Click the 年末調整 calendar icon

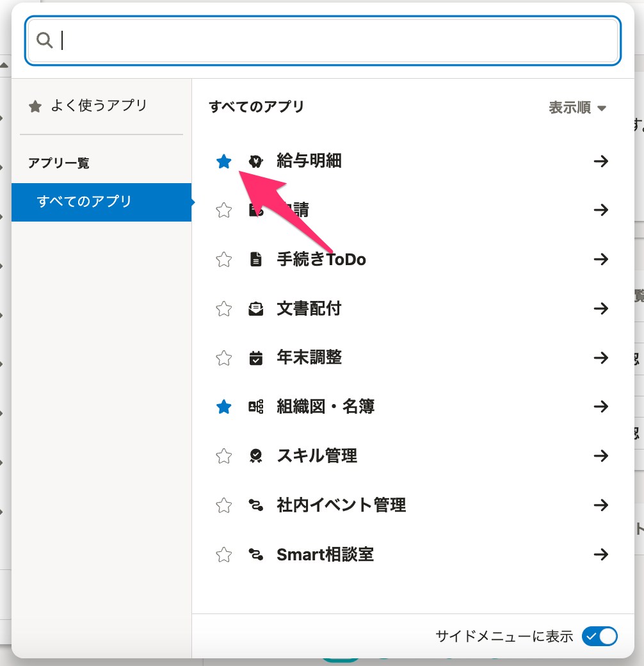point(256,358)
